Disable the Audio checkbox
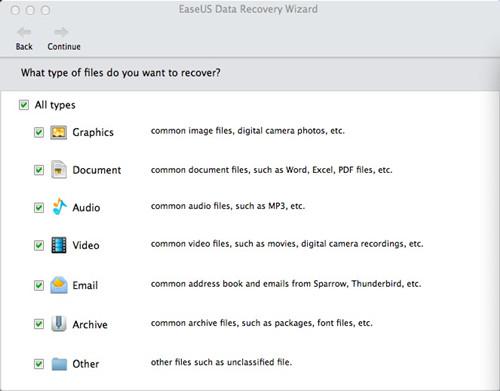This screenshot has height=391, width=500. 39,208
